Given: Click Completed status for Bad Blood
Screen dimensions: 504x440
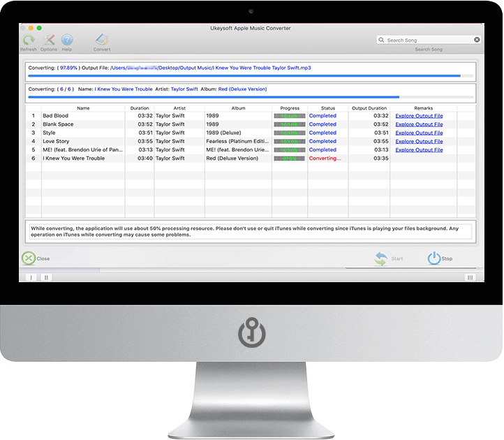Looking at the screenshot, I should pos(323,116).
